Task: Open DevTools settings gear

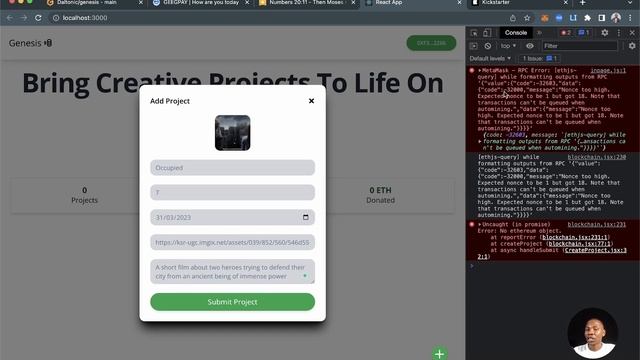Action: (x=604, y=33)
